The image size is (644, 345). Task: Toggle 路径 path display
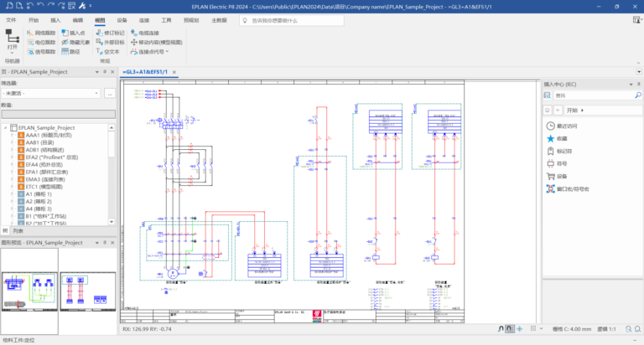pos(70,52)
